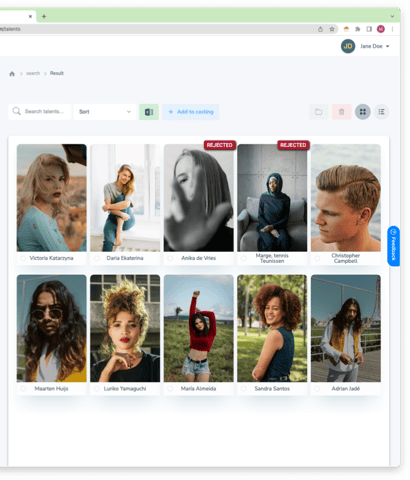Click the name Luriko Yamaguchi

click(125, 389)
